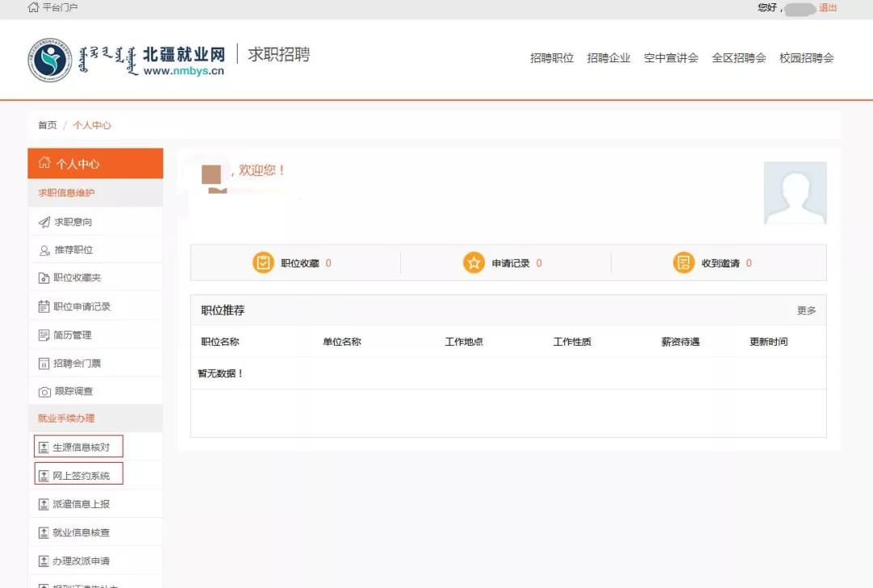Click 更多 in 职位推荐 panel
Screen dimensions: 873x588
tap(806, 311)
